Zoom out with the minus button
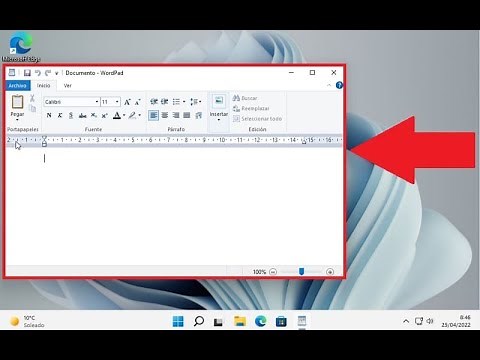 coord(273,272)
